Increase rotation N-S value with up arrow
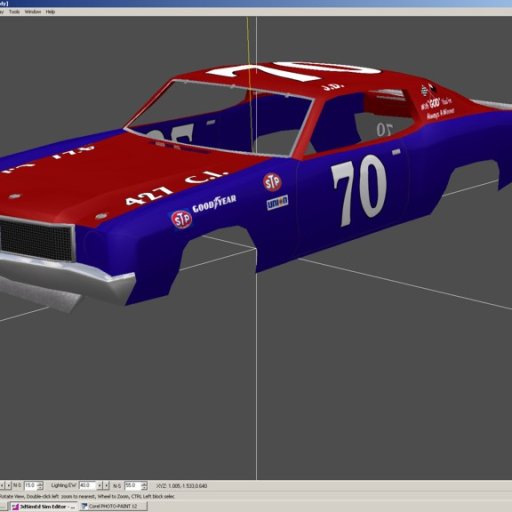Viewport: 512px width, 512px height. [x=40, y=484]
